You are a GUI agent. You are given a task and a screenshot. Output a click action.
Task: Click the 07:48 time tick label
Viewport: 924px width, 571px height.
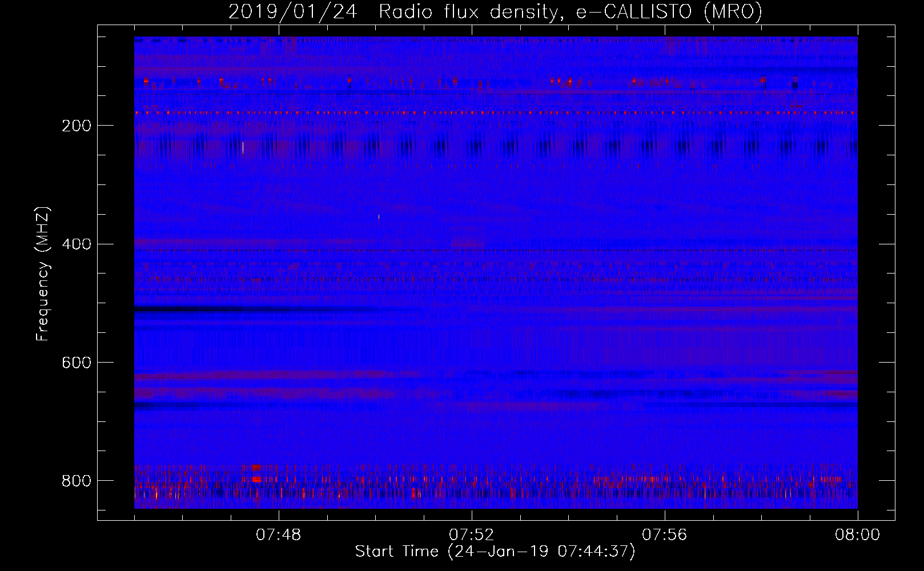click(279, 535)
